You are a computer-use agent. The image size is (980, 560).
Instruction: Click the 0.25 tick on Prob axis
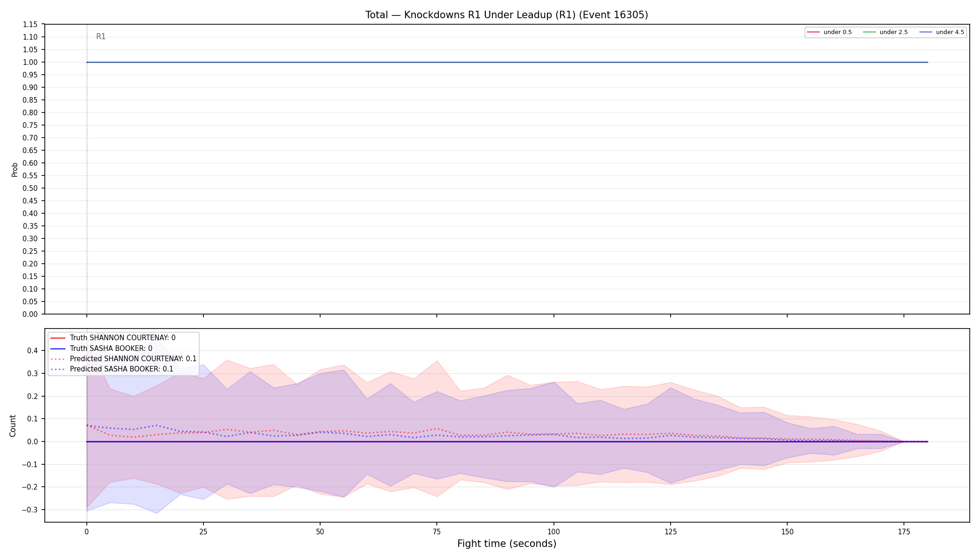[x=30, y=251]
